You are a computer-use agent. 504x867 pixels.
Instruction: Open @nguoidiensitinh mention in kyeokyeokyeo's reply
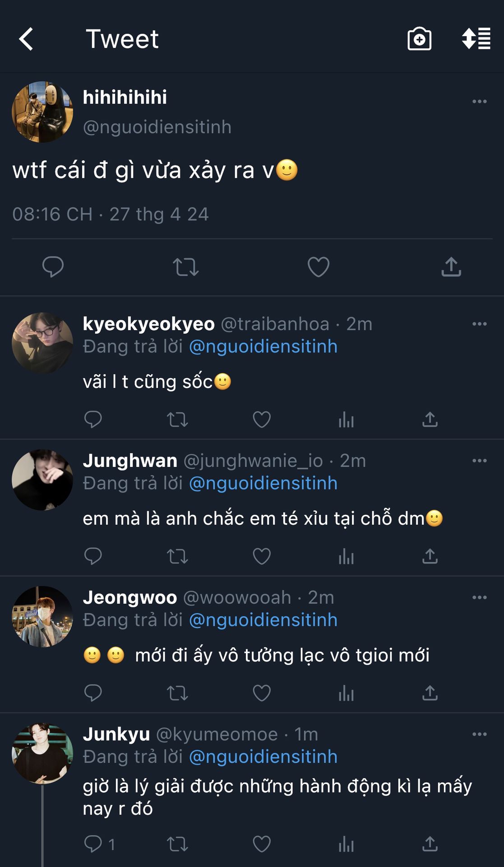coord(263,346)
